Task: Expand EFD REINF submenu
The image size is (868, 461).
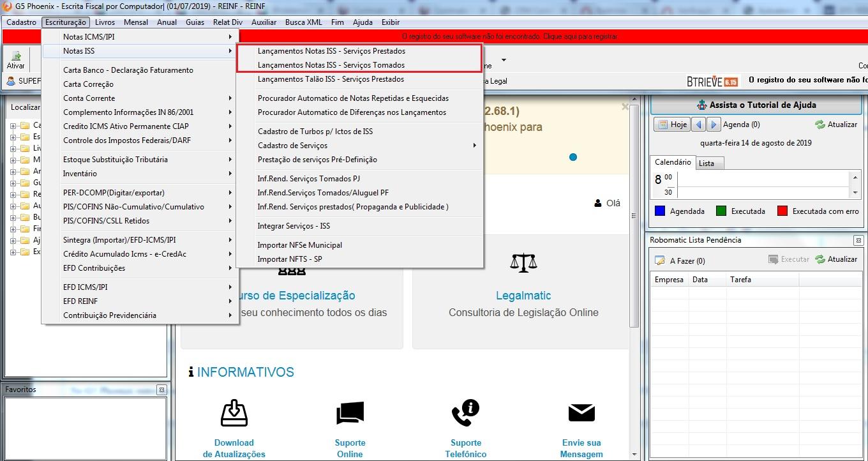Action: click(140, 301)
